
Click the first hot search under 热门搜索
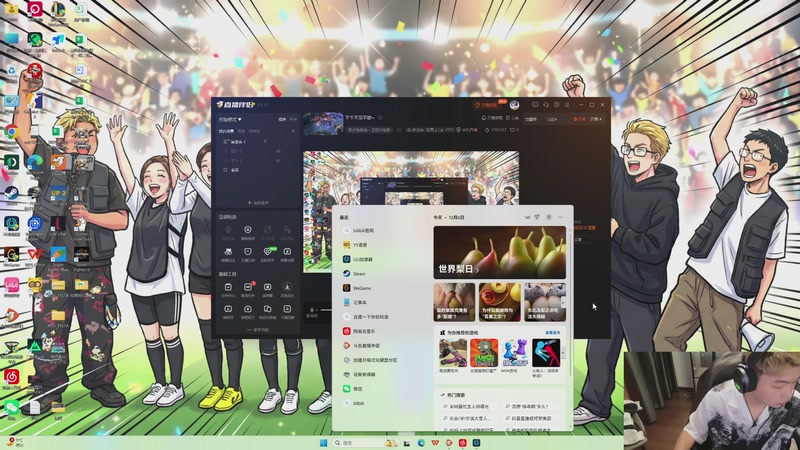click(x=469, y=407)
